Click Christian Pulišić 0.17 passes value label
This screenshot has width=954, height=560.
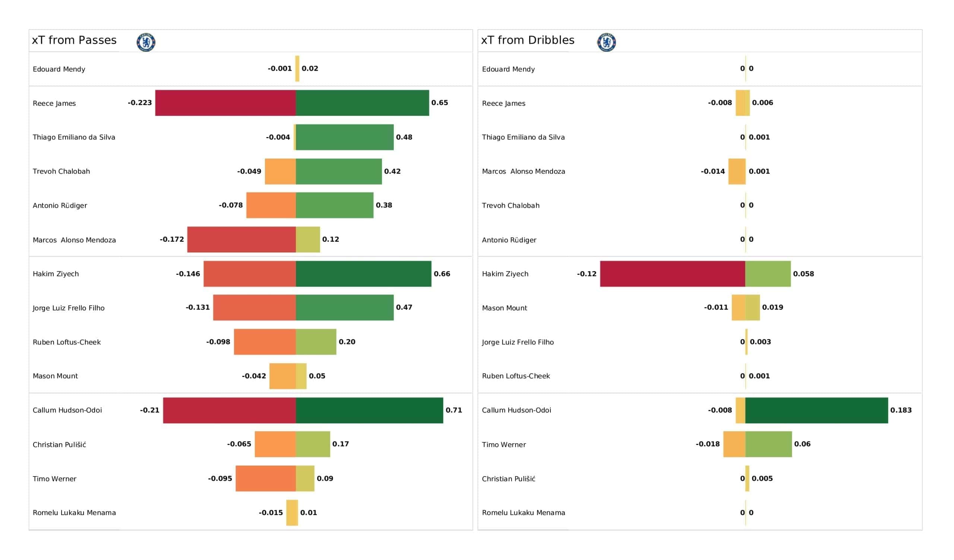click(x=341, y=444)
